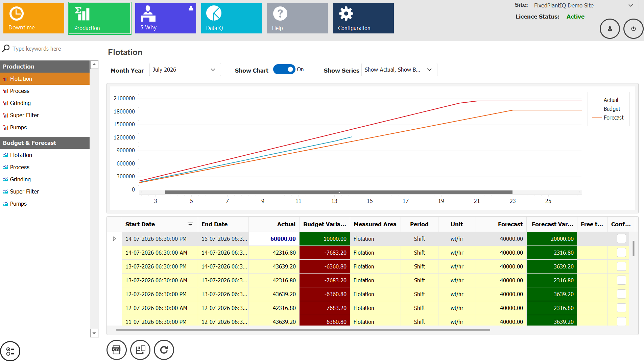This screenshot has width=644, height=362.
Task: Click the sidebar scroll up arrow
Action: pyautogui.click(x=94, y=64)
